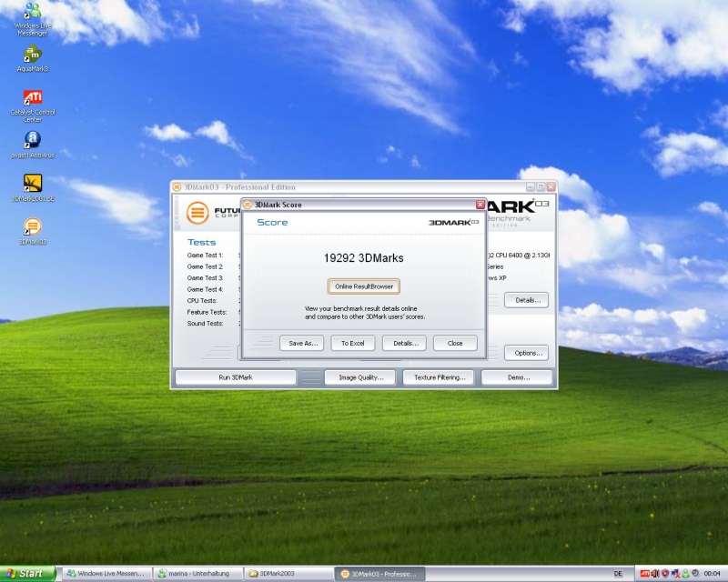Click the Score heading in dialog
This screenshot has width=728, height=582.
point(272,222)
